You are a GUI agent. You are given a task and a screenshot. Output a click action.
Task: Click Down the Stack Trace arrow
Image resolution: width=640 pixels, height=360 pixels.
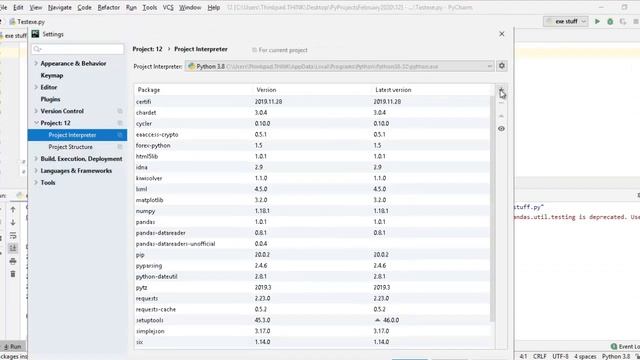(13, 222)
